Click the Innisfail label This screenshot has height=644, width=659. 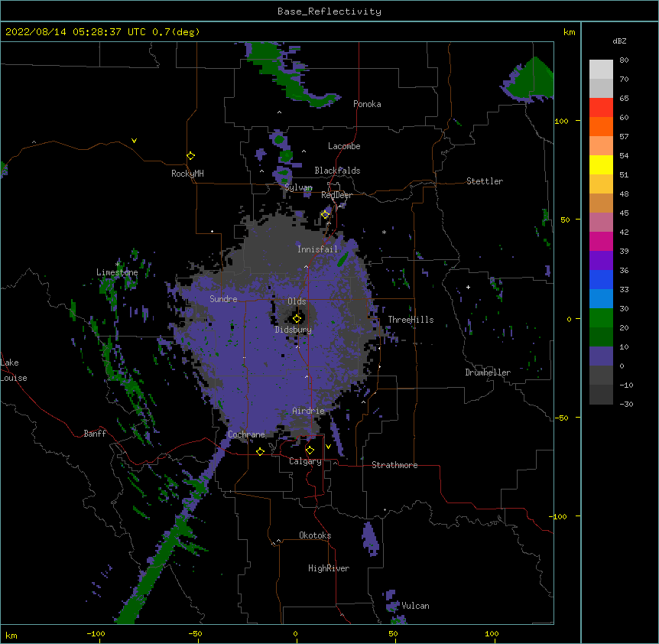click(x=317, y=249)
